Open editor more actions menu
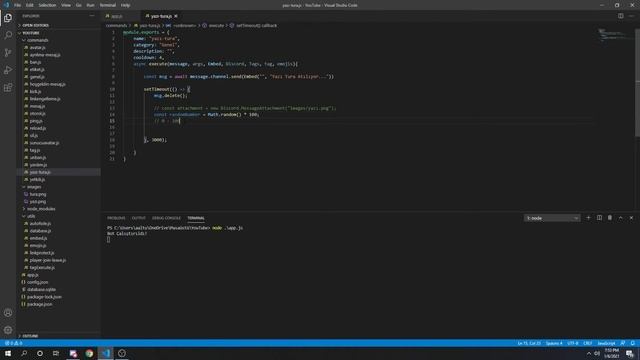The width and height of the screenshot is (640, 360). click(x=631, y=16)
